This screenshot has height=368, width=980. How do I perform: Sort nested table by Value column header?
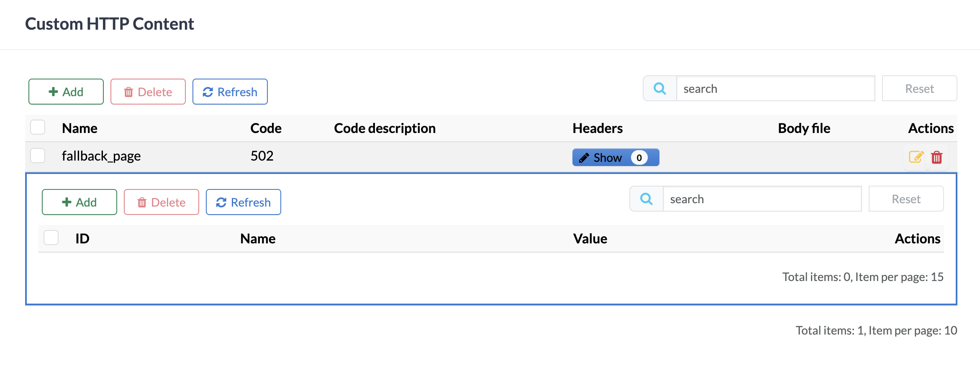coord(590,238)
